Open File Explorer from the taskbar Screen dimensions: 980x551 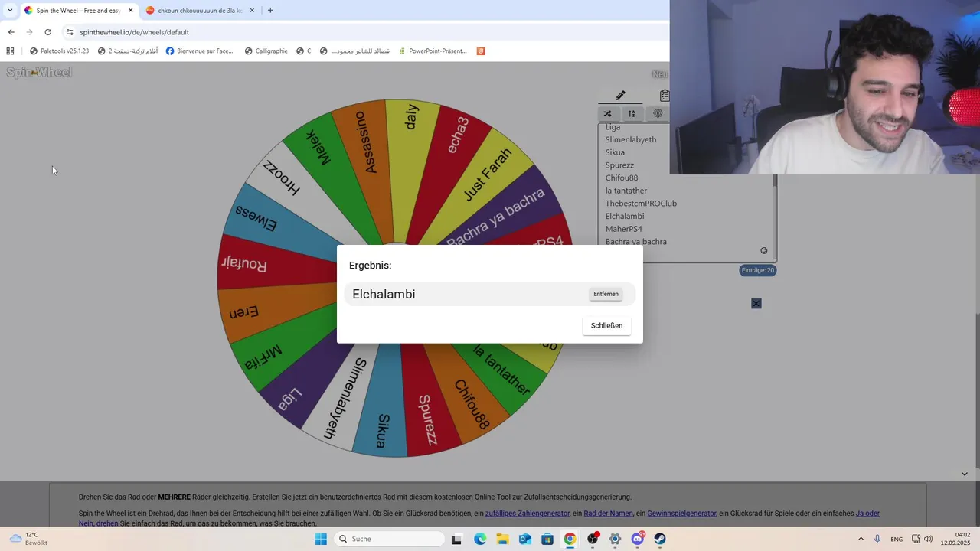[x=502, y=539]
